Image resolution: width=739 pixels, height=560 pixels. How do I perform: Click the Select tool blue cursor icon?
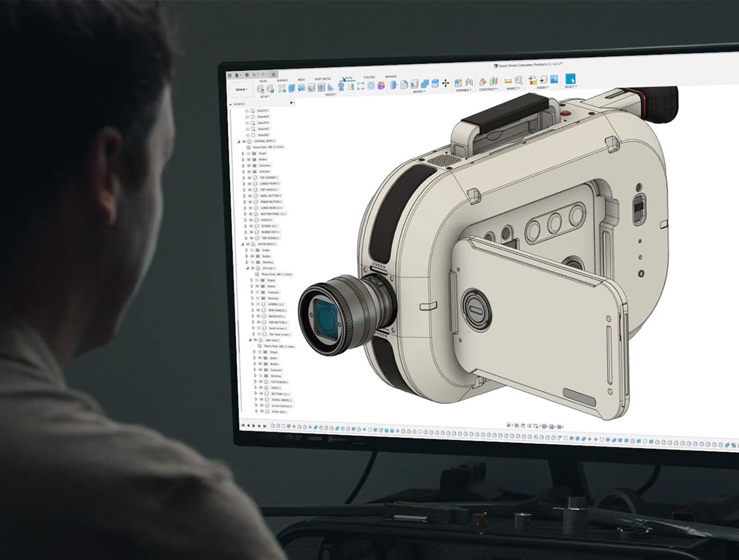tap(570, 79)
